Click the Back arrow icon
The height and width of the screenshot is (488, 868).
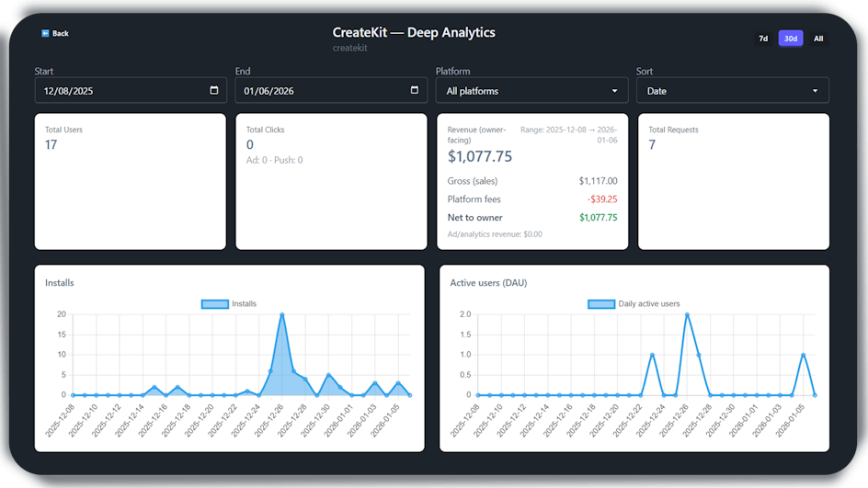pyautogui.click(x=45, y=33)
